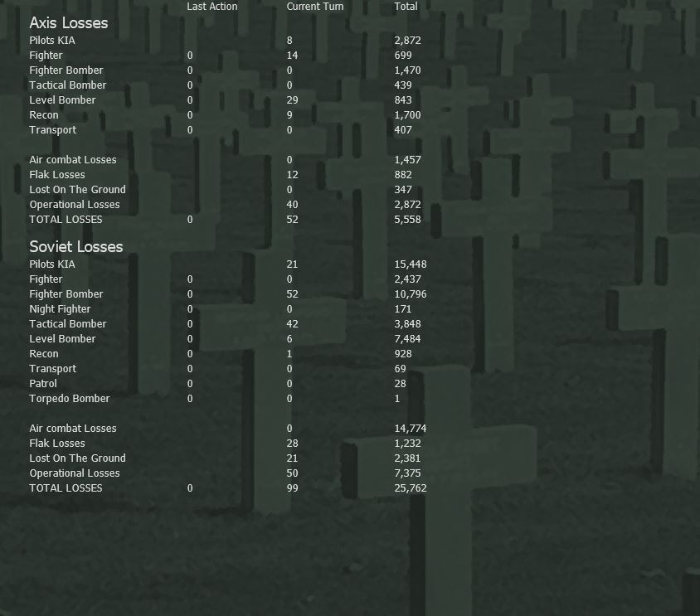Click Axis Lost On Ground total 347
The height and width of the screenshot is (616, 700).
tap(403, 190)
